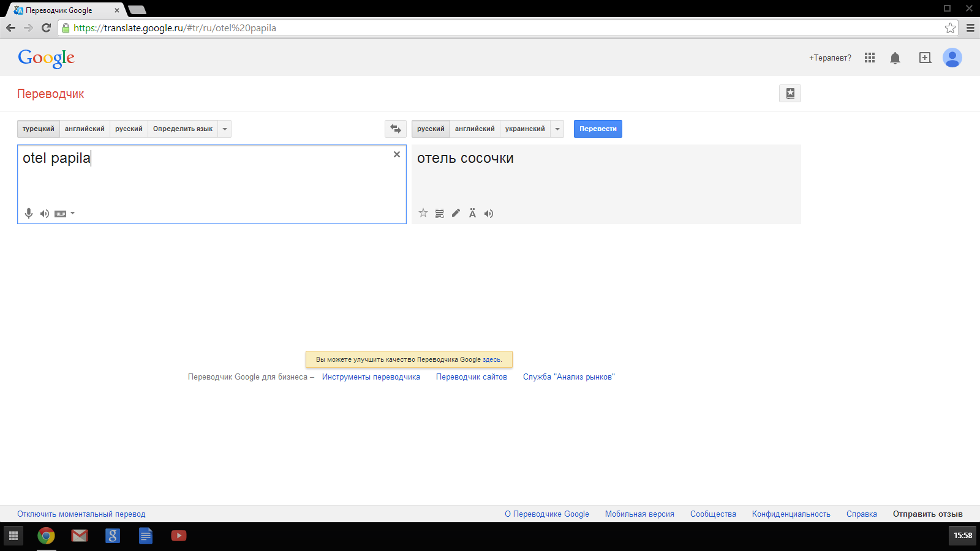Expand the source language dropdown arrow
980x551 pixels.
pyautogui.click(x=225, y=129)
